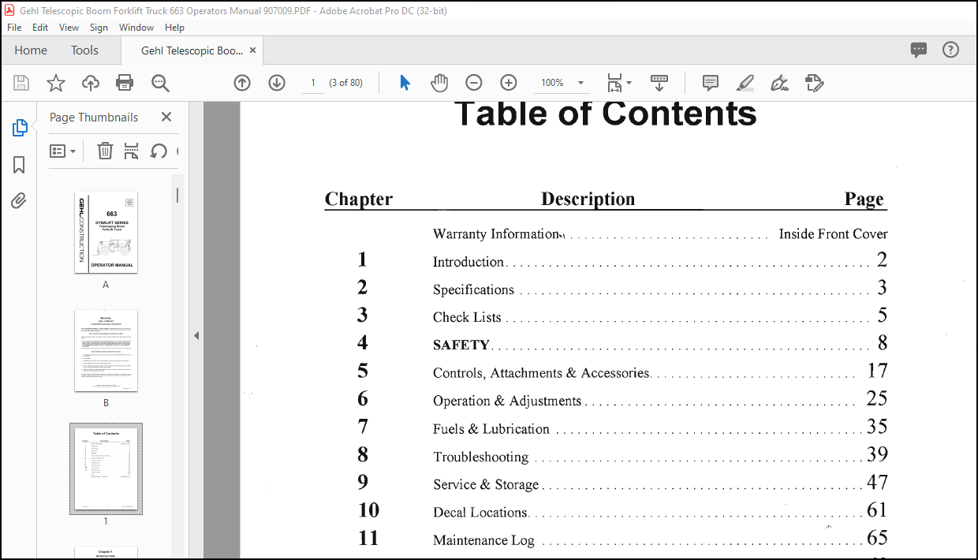The image size is (978, 560).
Task: Switch to the Home tab
Action: (31, 50)
